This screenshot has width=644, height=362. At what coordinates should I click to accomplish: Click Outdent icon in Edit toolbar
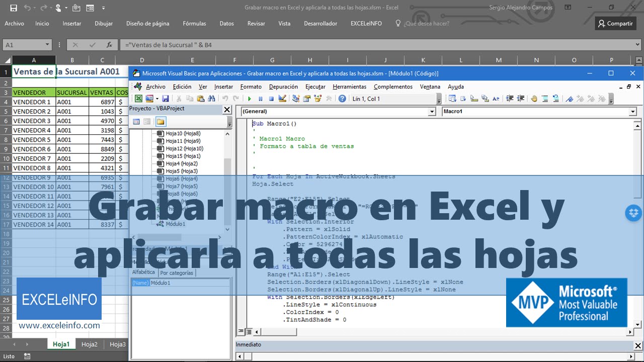521,99
